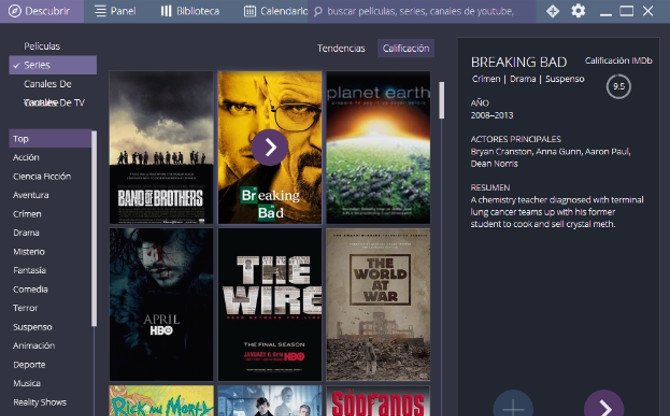Click the BREAKING BAD title heading

(x=519, y=62)
